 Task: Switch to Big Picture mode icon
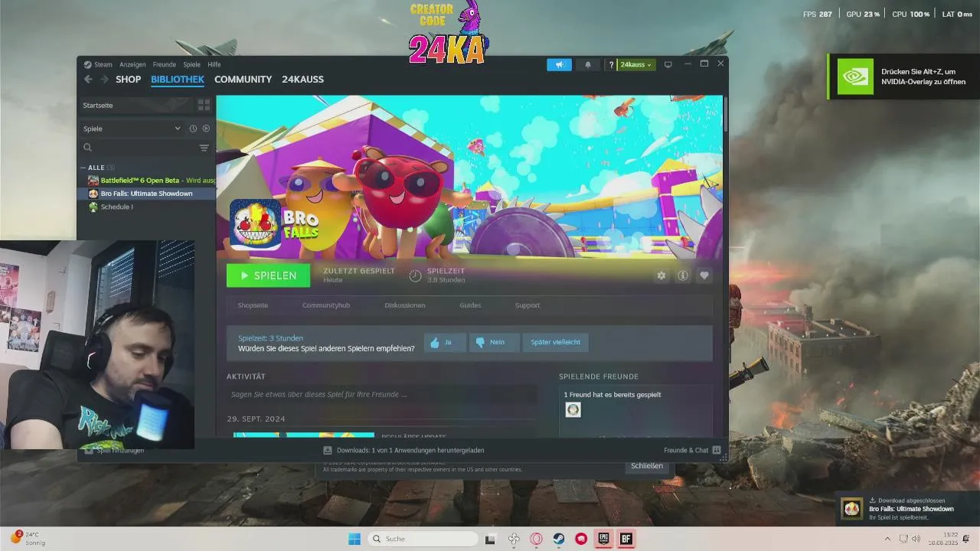[668, 65]
